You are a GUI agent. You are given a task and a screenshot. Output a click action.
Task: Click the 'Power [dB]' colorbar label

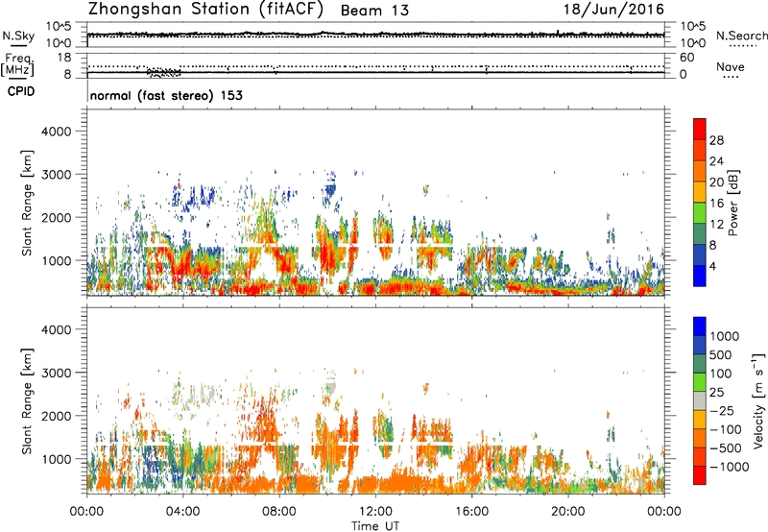[732, 203]
